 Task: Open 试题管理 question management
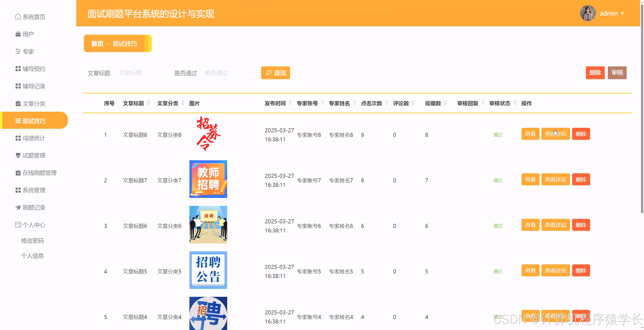point(34,155)
